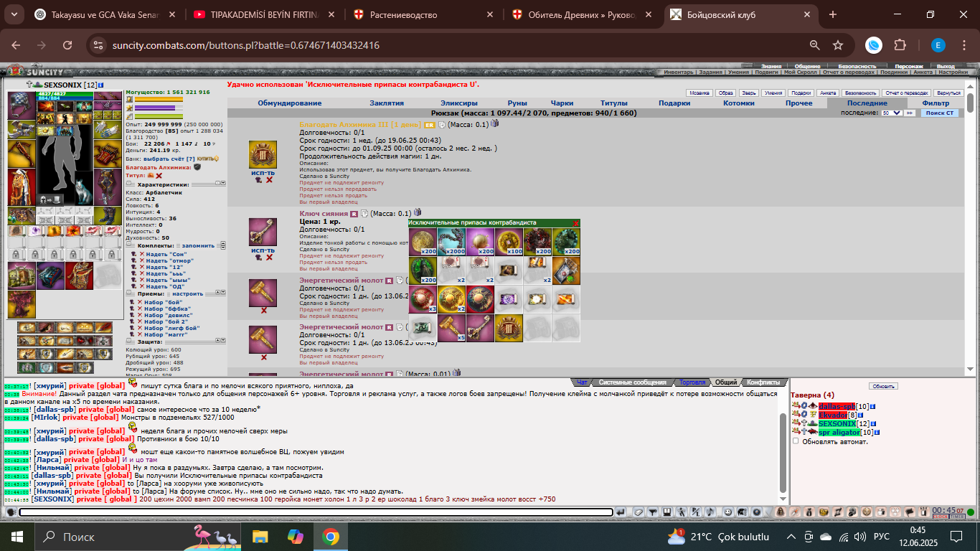980x551 pixels.
Task: Open the Знания top menu
Action: (x=771, y=66)
